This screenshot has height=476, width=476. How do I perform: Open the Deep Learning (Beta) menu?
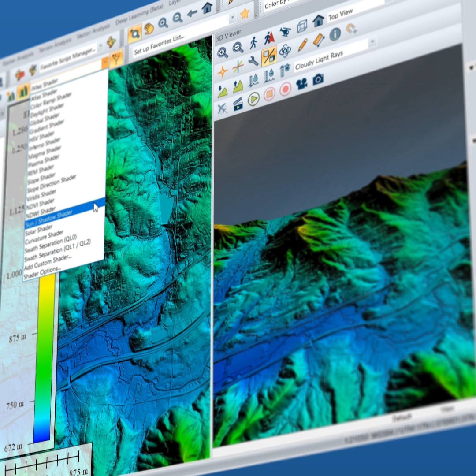139,15
